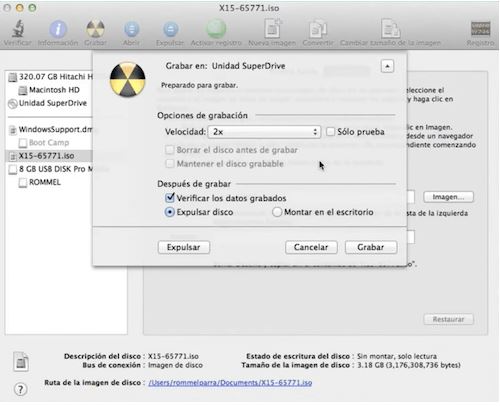This screenshot has width=500, height=406.
Task: Click the Grabar button to burn
Action: (371, 247)
